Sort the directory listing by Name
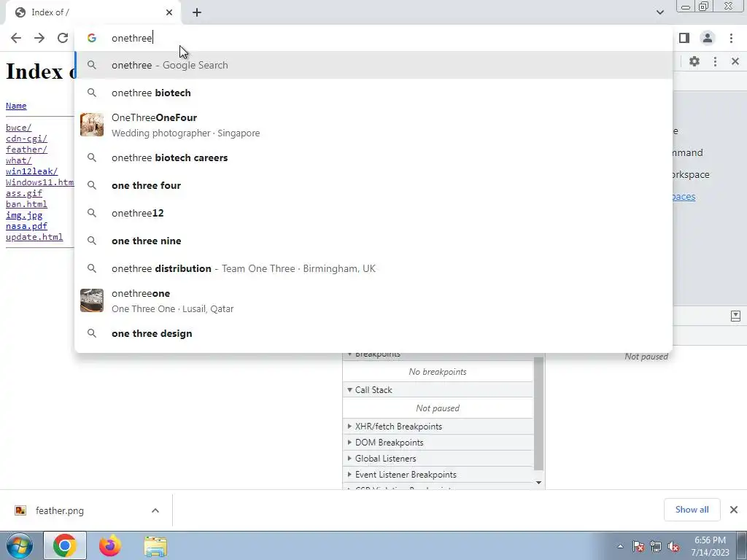 point(16,106)
